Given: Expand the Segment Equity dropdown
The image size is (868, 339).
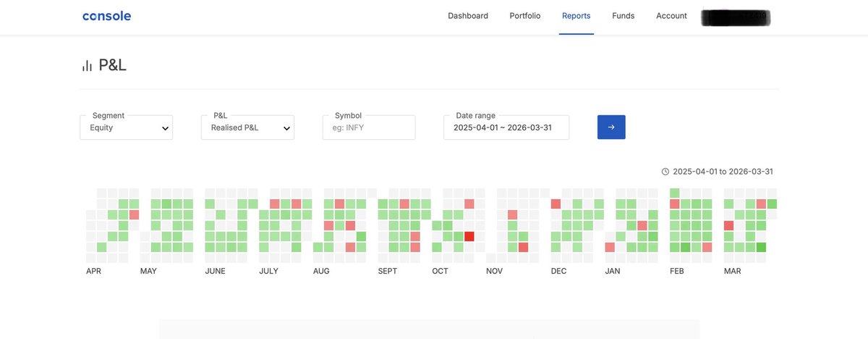Looking at the screenshot, I should tap(126, 127).
